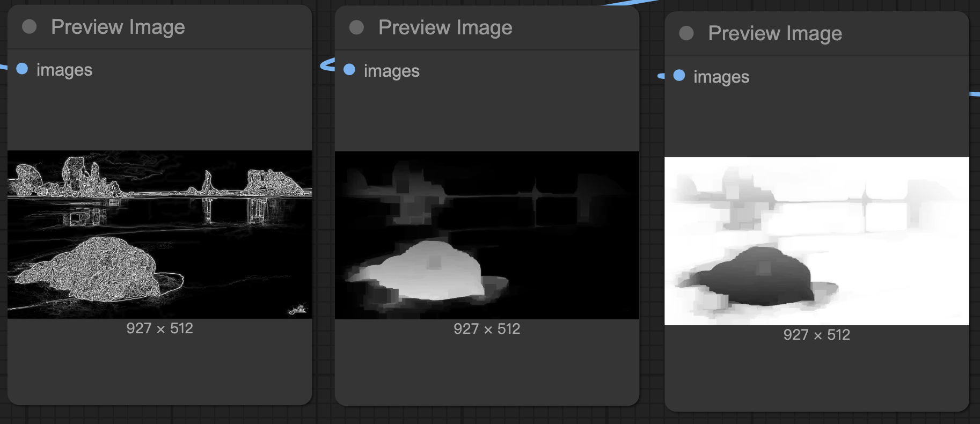980x424 pixels.
Task: Select the blue images input port of the middle node
Action: pyautogui.click(x=349, y=70)
